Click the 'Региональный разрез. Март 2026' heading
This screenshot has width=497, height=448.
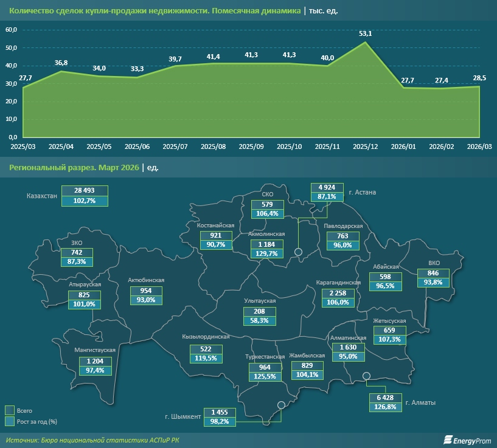72,167
